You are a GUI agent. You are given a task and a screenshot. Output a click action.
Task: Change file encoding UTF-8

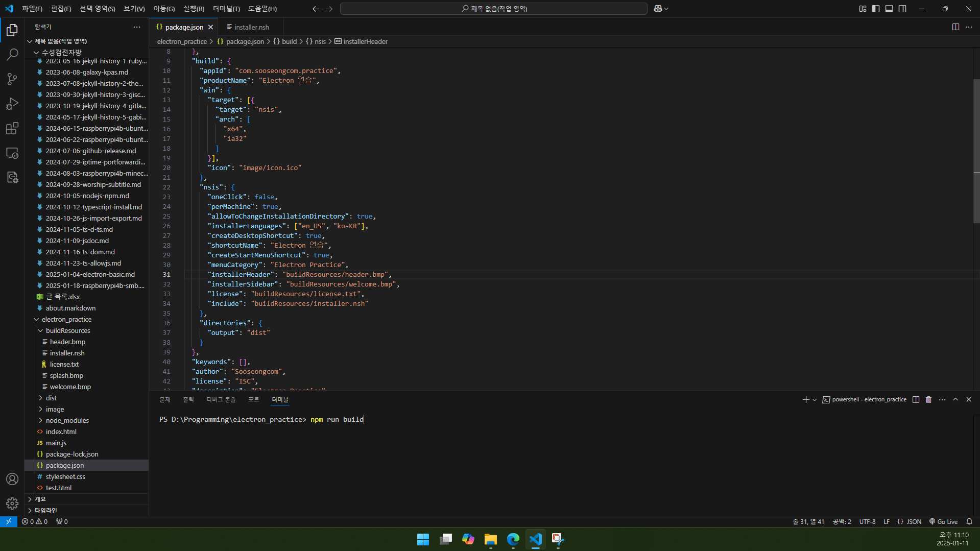pyautogui.click(x=867, y=521)
